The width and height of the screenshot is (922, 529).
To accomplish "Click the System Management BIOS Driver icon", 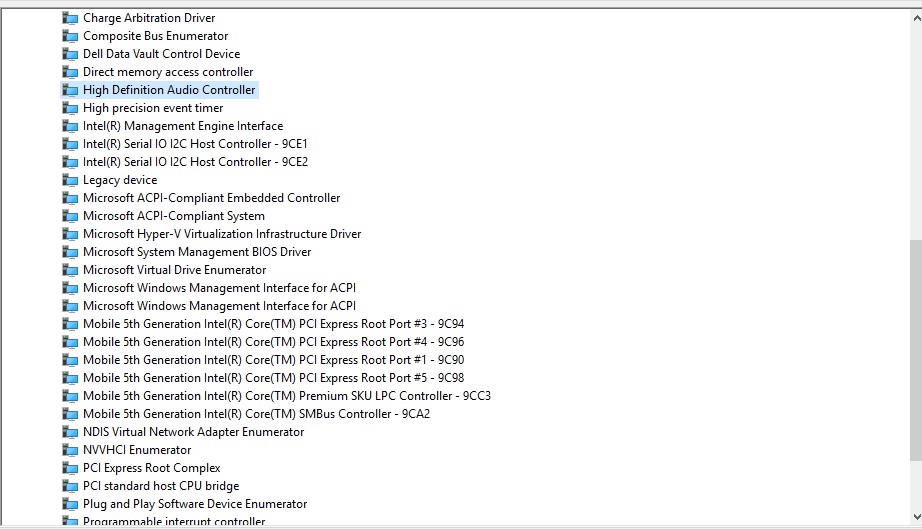I will [x=70, y=253].
